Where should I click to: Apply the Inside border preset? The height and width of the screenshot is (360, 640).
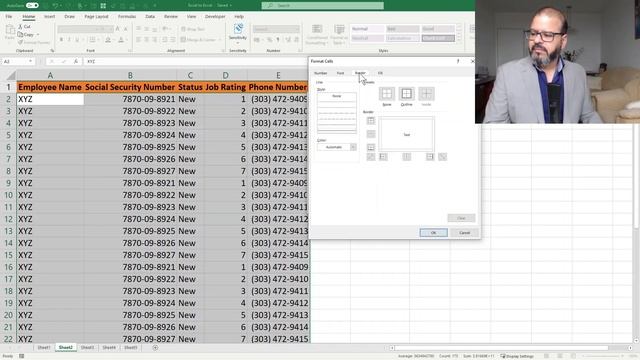[426, 94]
